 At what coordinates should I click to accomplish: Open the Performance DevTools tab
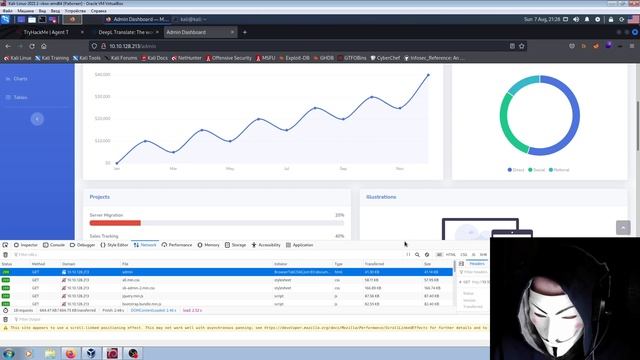click(177, 245)
